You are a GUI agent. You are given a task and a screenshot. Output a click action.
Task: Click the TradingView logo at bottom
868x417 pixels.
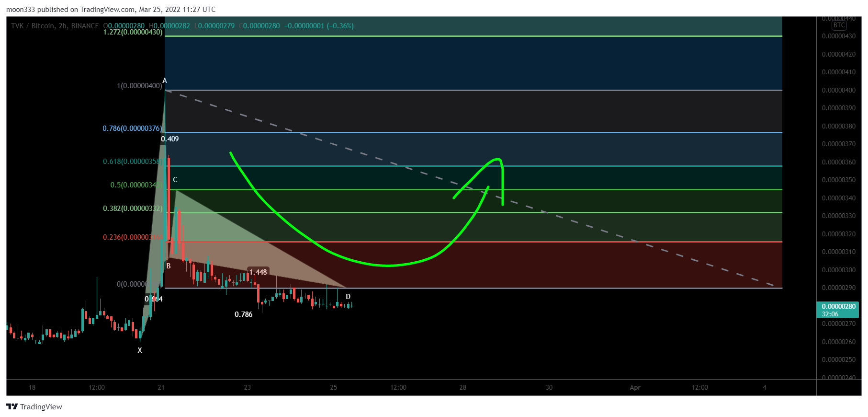34,406
